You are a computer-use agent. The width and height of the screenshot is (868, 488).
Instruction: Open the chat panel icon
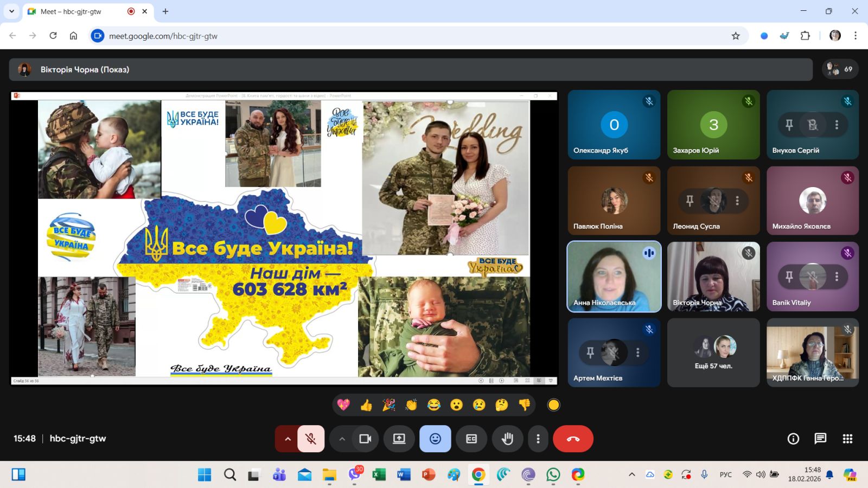820,439
